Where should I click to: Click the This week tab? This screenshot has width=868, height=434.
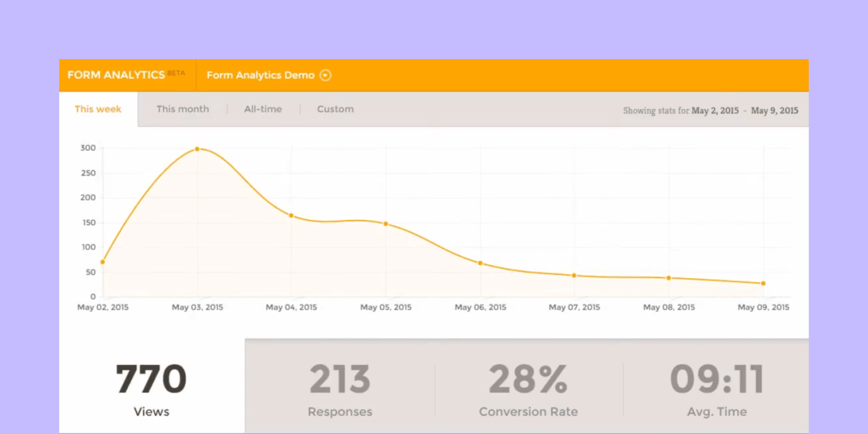click(98, 109)
